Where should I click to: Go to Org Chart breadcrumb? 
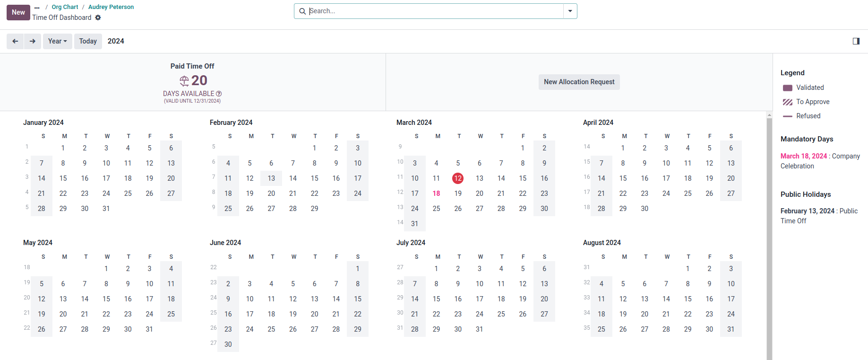pos(65,7)
